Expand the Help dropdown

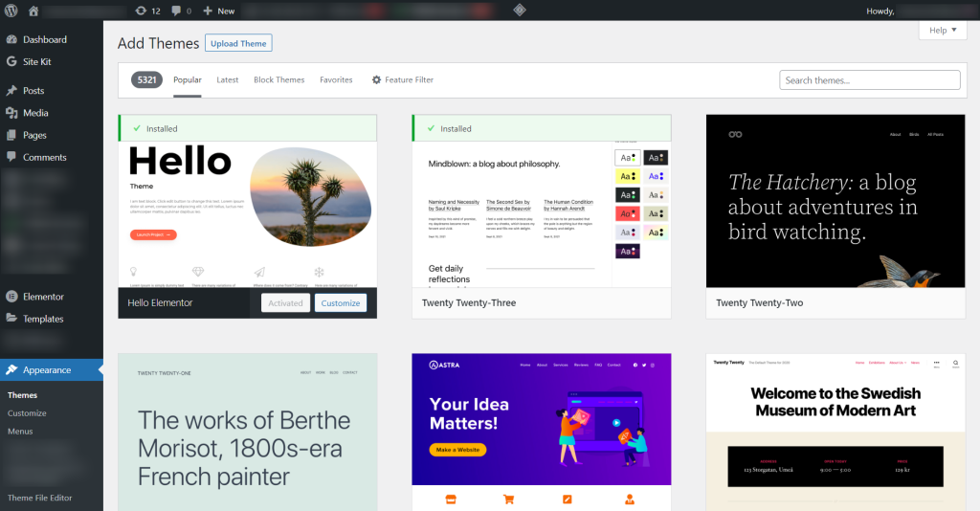point(943,30)
